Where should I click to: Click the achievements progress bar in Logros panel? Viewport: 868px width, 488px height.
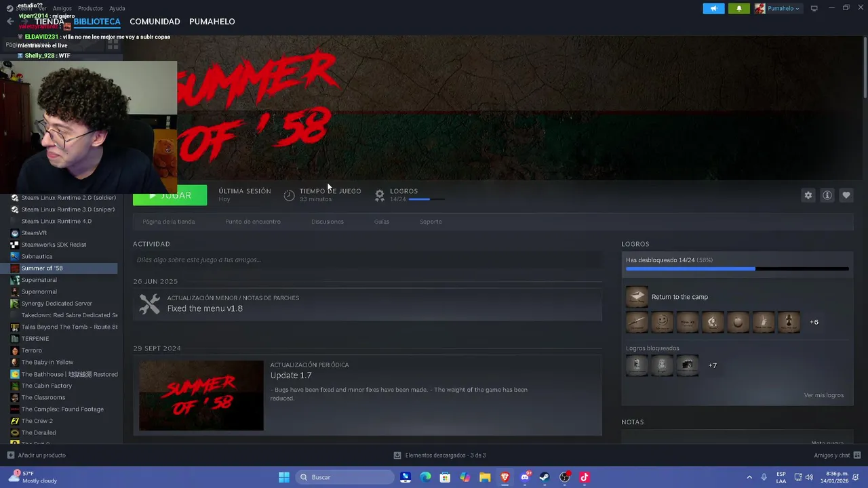point(737,269)
